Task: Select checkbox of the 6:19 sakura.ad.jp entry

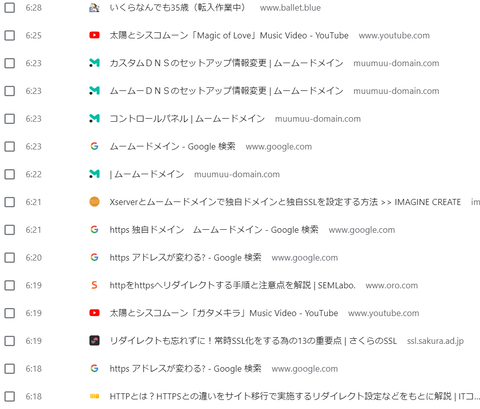Action: coord(10,341)
